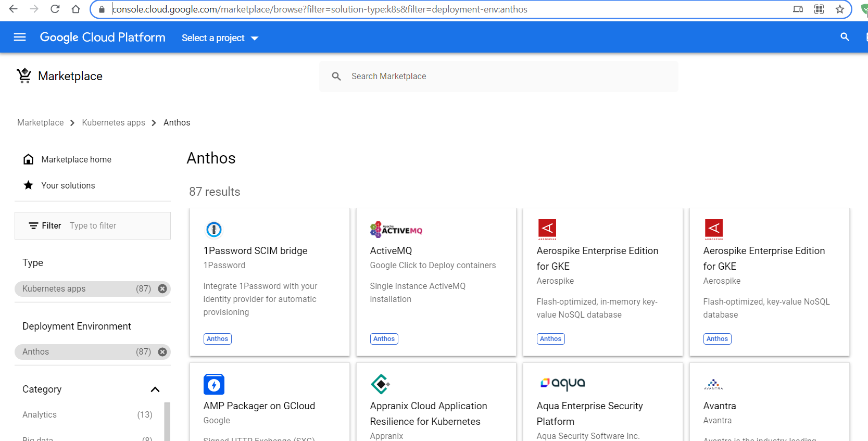
Task: Remove the Kubernetes apps filter chip
Action: click(162, 288)
